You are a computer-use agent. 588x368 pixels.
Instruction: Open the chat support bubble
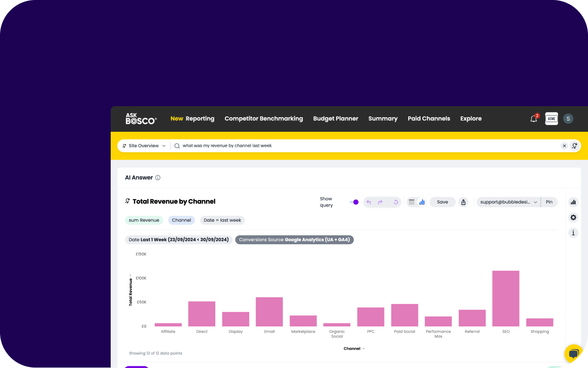573,353
